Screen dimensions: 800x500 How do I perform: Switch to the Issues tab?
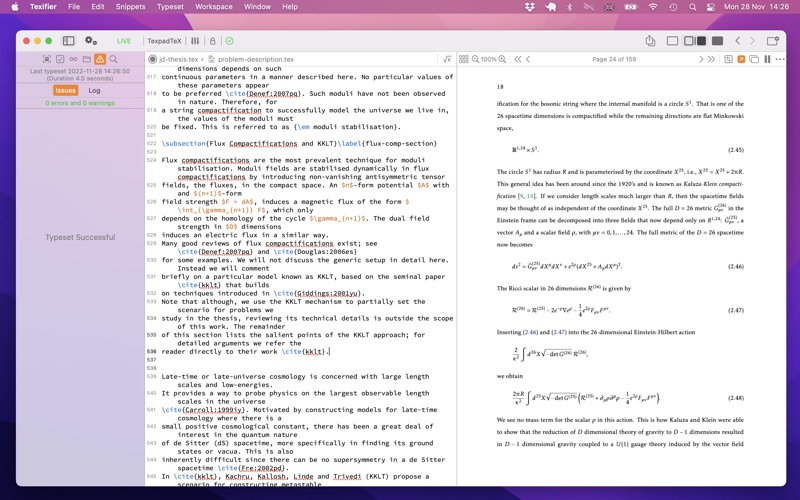(x=65, y=90)
